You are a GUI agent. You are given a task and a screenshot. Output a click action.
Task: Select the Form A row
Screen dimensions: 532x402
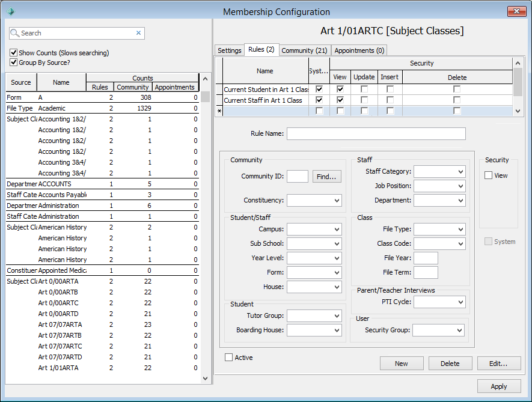(102, 97)
